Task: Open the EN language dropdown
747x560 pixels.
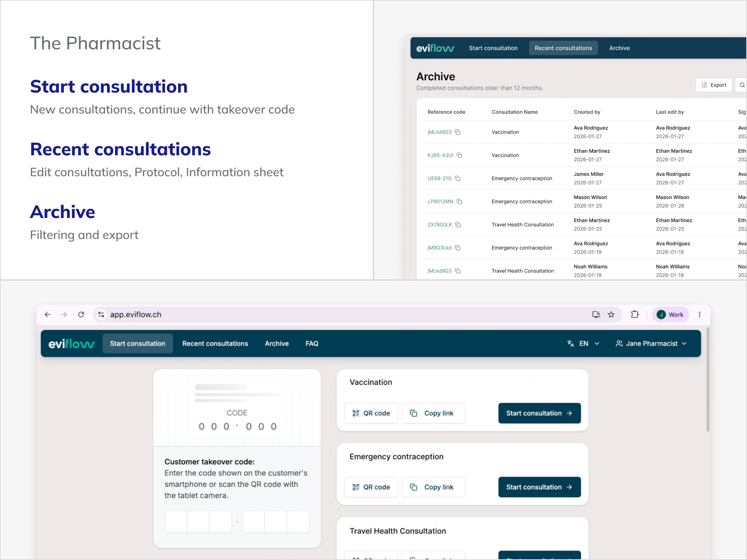Action: [x=583, y=343]
